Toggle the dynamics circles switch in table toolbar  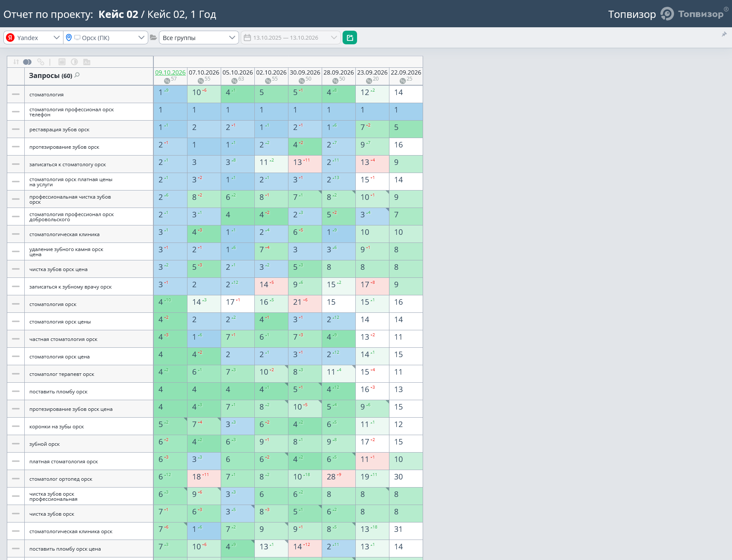coord(27,62)
